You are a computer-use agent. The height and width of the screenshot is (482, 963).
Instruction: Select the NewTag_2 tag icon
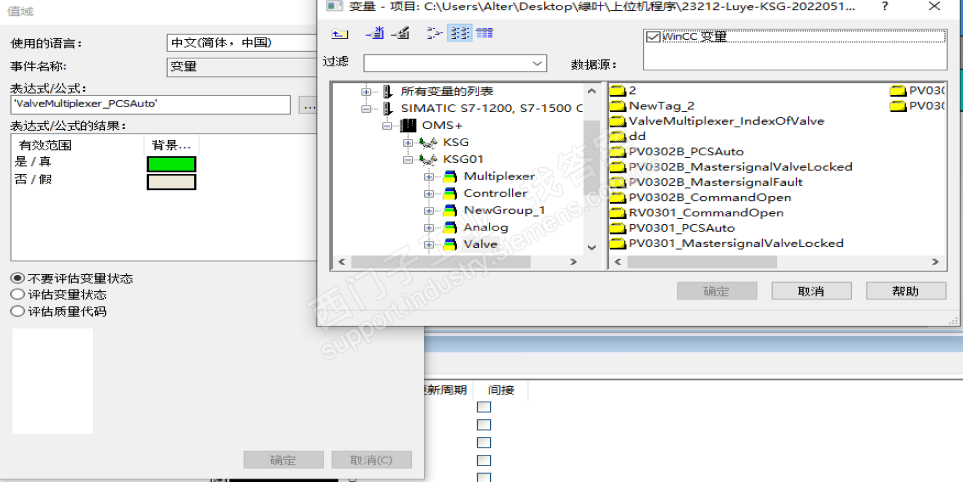click(618, 106)
